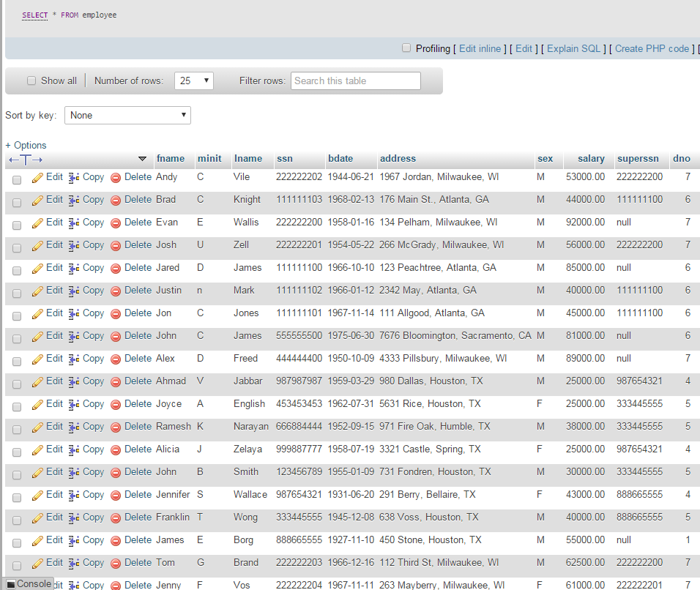Click the red Delete icon in Alex Freed's row
Viewport: 700px width, 590px height.
(x=116, y=359)
